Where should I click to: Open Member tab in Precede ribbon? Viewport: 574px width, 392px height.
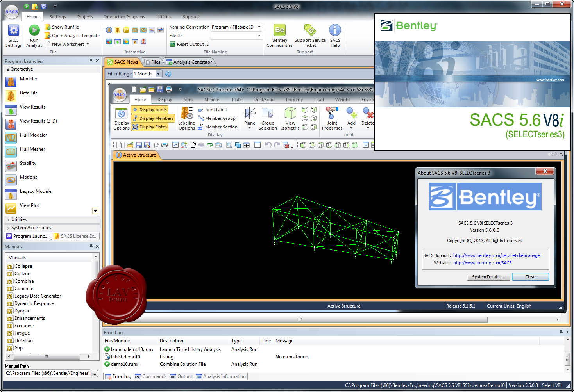coord(213,100)
